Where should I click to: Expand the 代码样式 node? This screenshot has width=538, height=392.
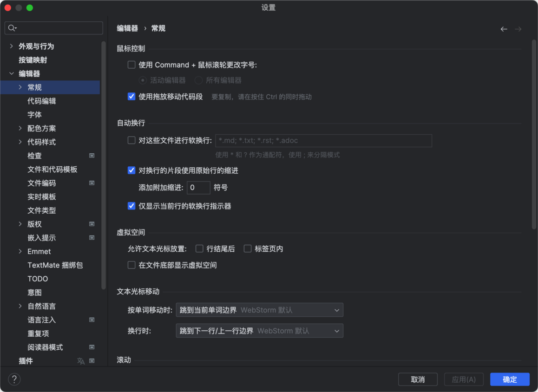(x=20, y=142)
